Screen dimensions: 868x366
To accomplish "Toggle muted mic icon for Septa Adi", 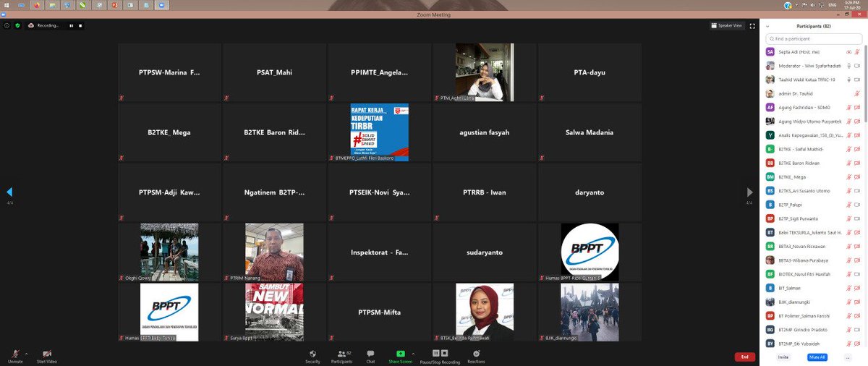I will point(857,52).
